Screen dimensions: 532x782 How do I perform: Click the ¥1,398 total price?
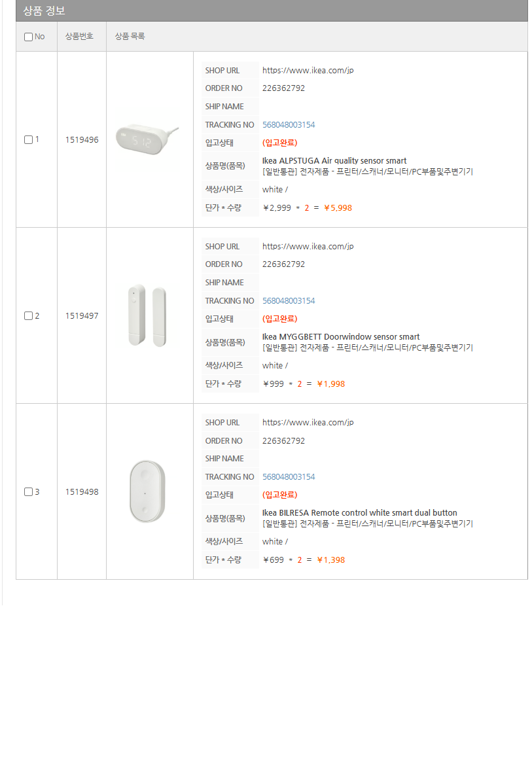330,560
